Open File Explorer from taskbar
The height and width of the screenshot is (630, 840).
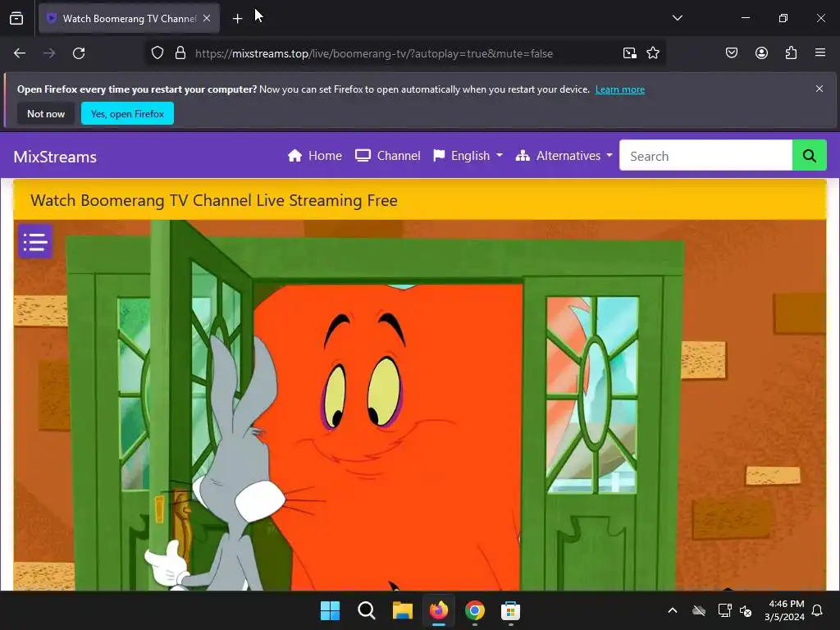pyautogui.click(x=402, y=610)
